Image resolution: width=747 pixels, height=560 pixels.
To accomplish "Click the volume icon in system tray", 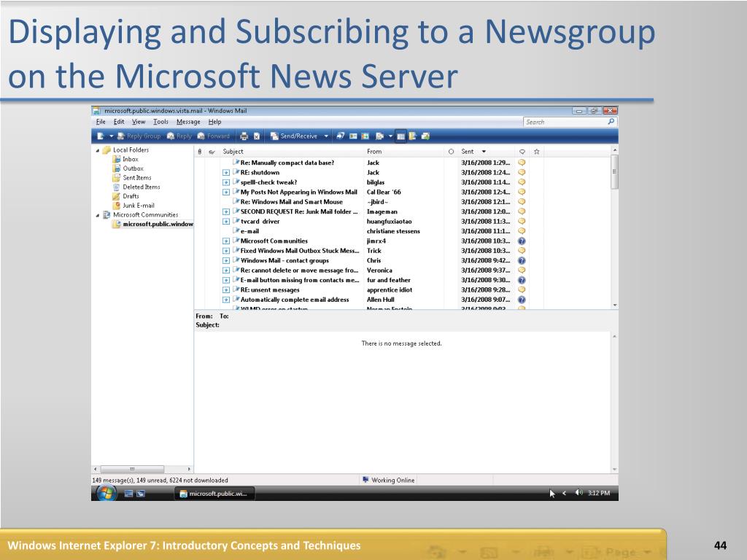I will (578, 493).
